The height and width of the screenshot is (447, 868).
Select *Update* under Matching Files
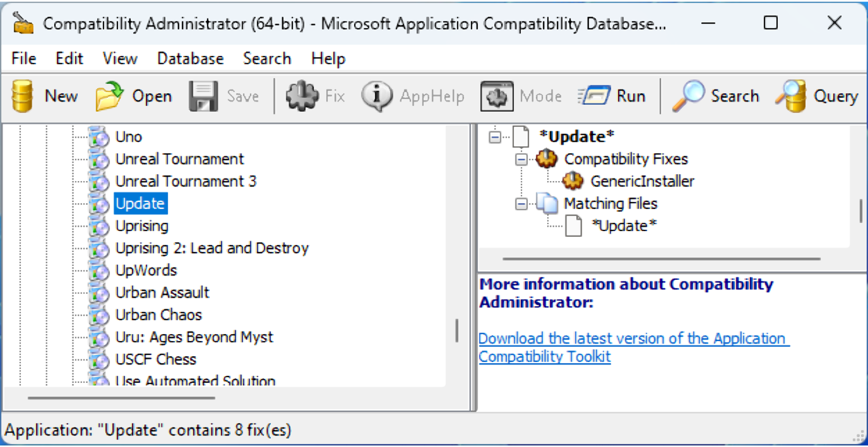point(624,226)
